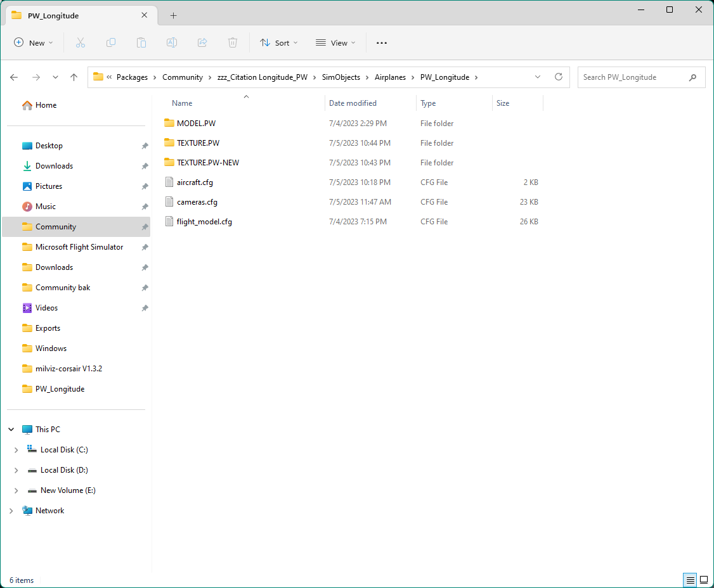Click the Share icon in toolbar

click(x=202, y=42)
